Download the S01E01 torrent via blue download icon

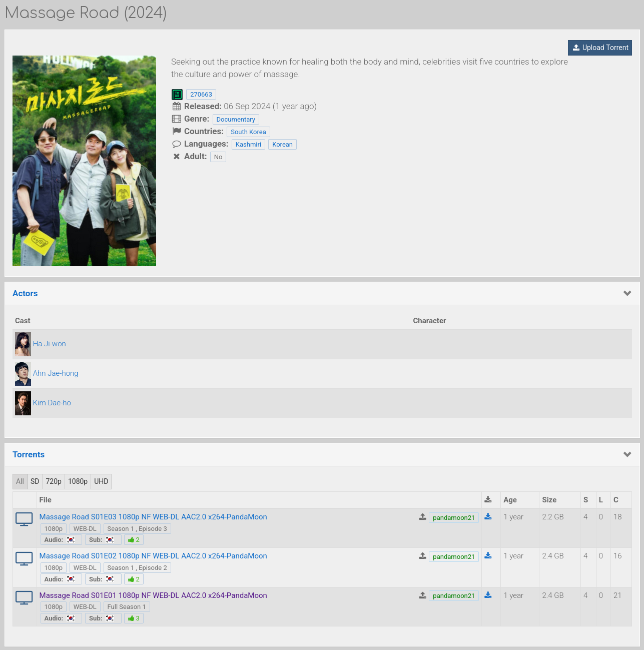(x=488, y=595)
